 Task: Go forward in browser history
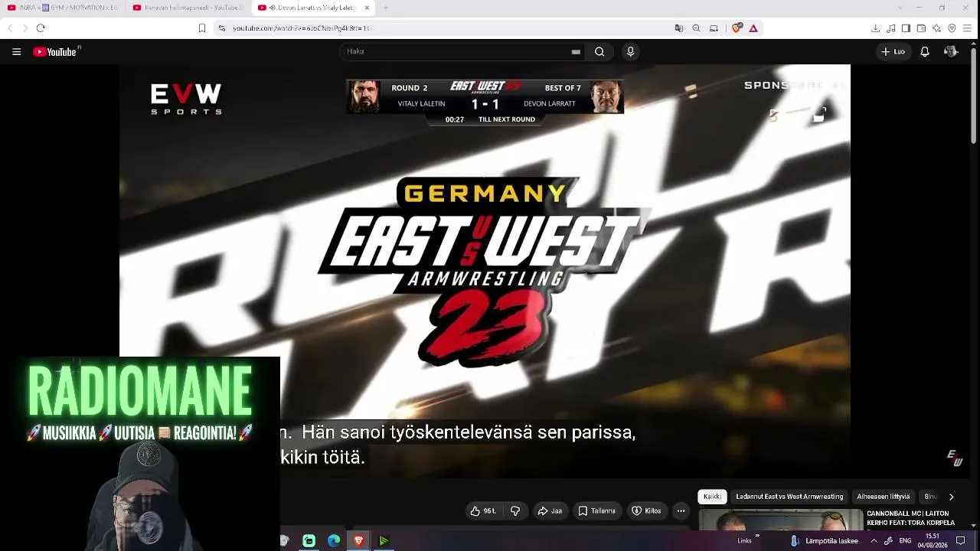coord(24,28)
